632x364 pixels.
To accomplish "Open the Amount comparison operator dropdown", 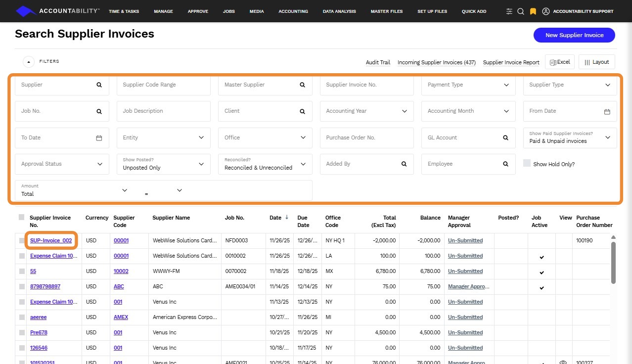I will pos(164,190).
